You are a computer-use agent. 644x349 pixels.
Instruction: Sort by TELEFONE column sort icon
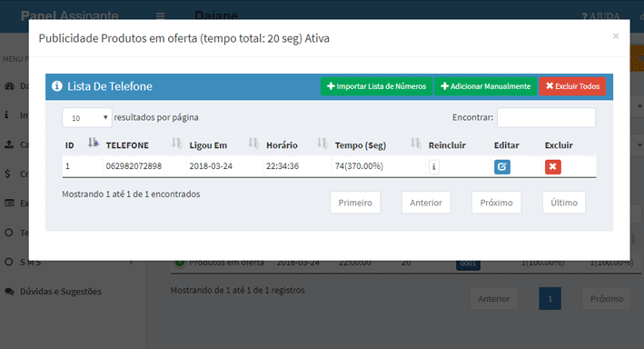pyautogui.click(x=176, y=143)
